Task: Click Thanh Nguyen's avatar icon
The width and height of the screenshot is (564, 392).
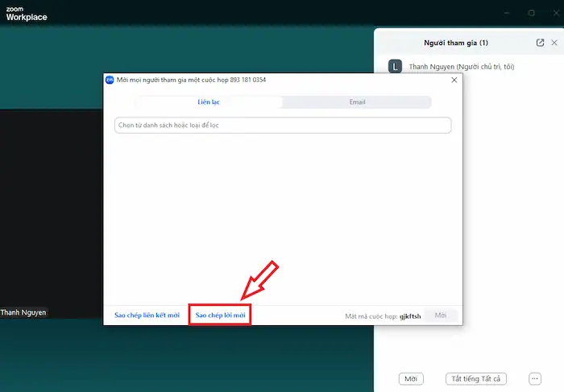Action: [x=395, y=67]
